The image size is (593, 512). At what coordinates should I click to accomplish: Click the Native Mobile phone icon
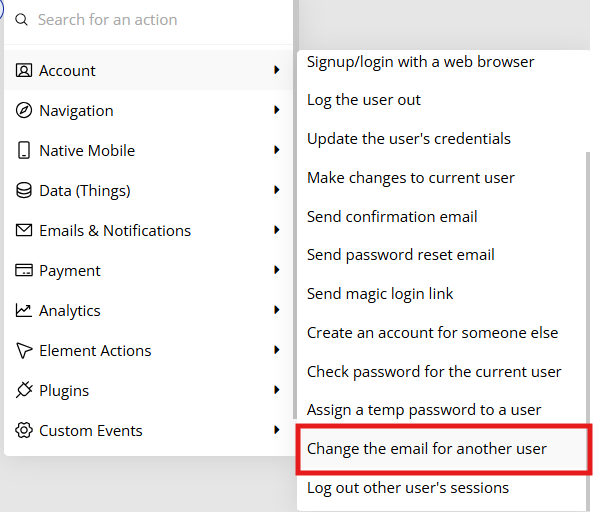[24, 150]
